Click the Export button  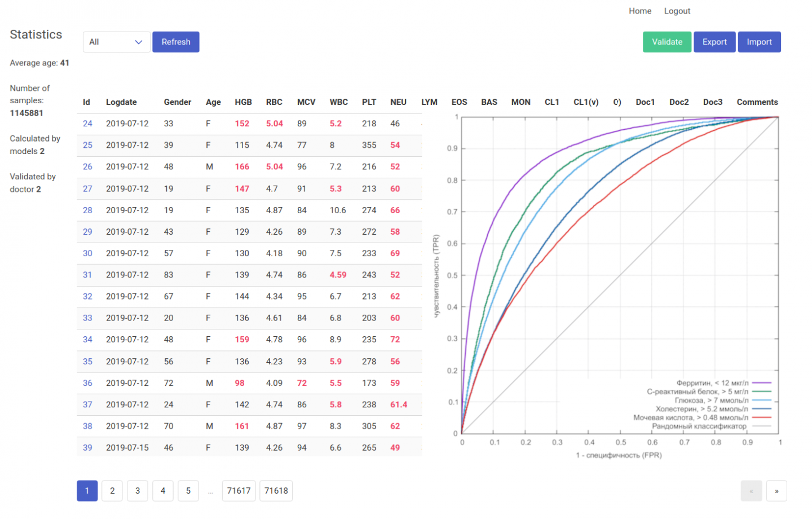click(x=714, y=42)
